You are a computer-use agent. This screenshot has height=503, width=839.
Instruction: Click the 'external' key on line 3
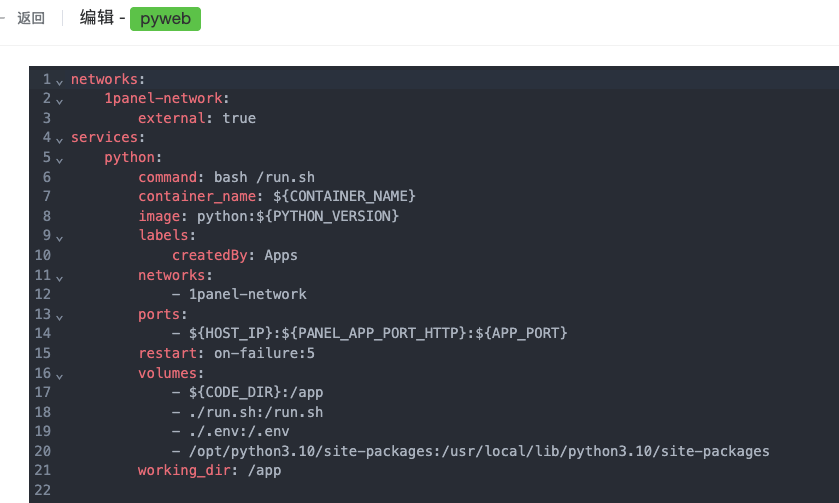coord(172,118)
